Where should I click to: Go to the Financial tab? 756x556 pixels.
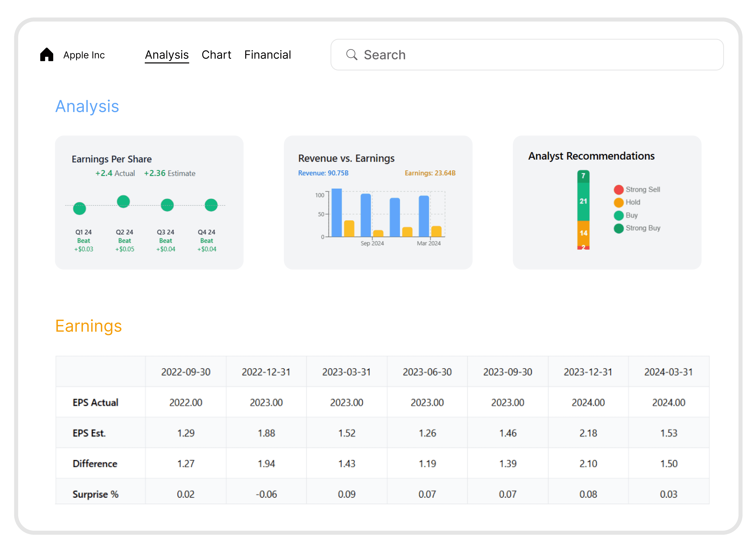click(267, 55)
